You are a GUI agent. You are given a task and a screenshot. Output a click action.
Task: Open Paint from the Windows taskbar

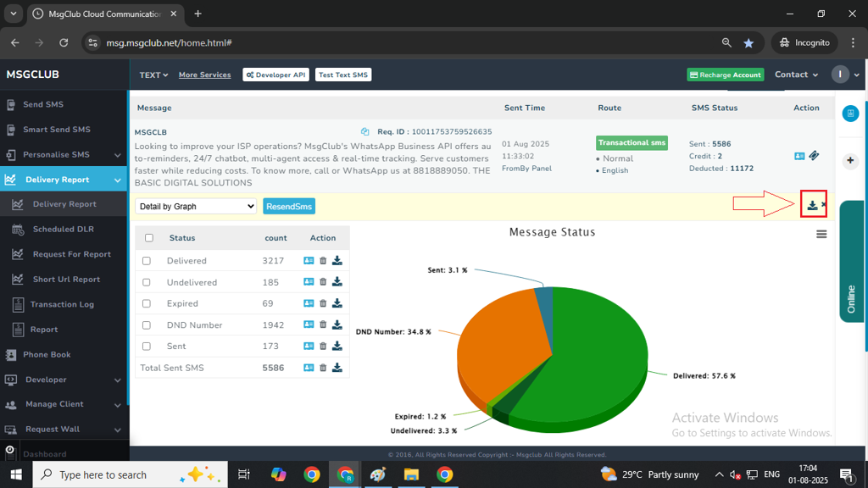tap(378, 474)
